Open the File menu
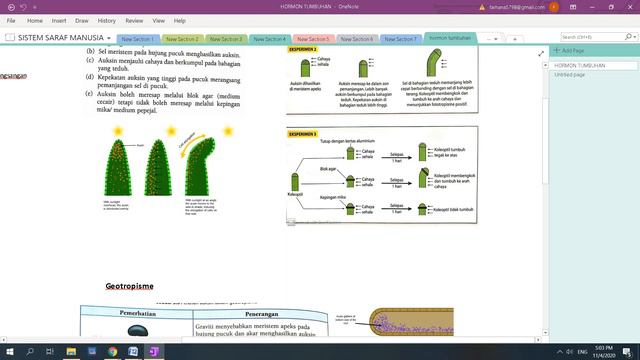 pos(11,20)
